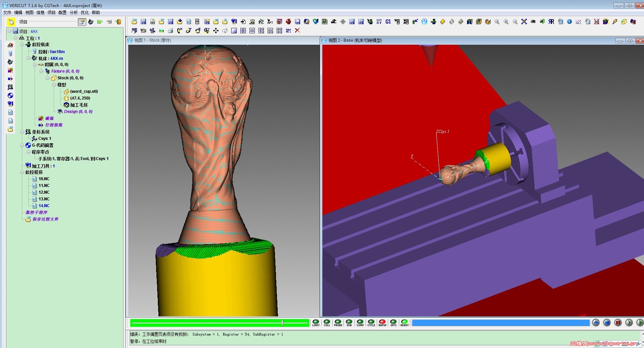Select single view layout icon
Screen dimensions: 644x348
[x=234, y=31]
